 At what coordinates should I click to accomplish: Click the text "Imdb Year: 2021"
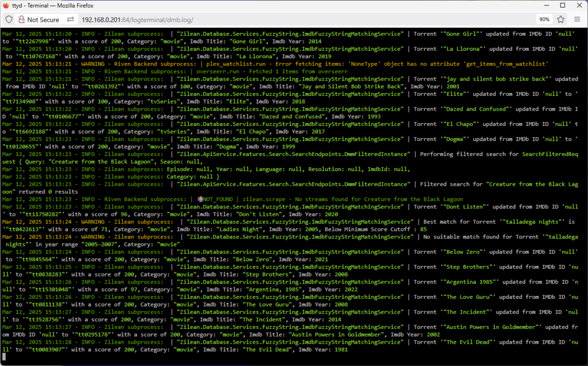tap(303, 259)
